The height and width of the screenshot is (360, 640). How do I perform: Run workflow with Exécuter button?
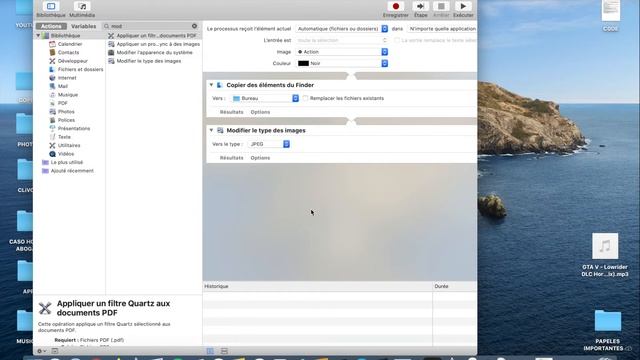click(x=463, y=9)
